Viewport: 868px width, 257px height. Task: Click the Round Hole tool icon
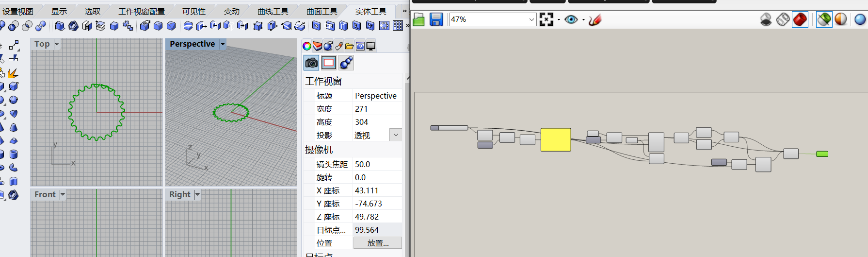click(316, 26)
